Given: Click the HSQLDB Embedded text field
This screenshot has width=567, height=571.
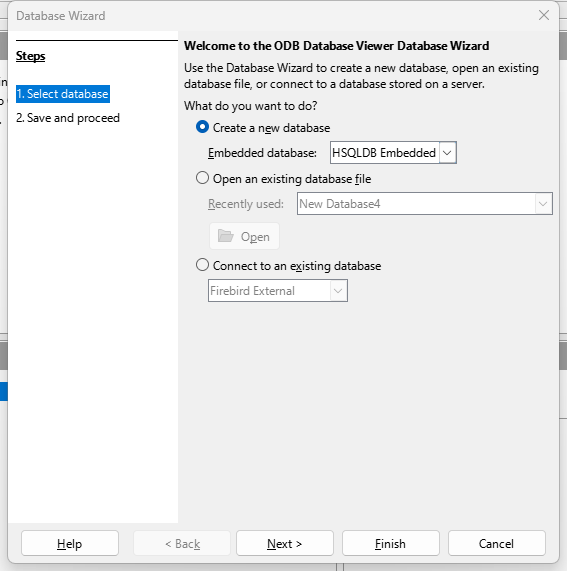Looking at the screenshot, I should tap(385, 153).
